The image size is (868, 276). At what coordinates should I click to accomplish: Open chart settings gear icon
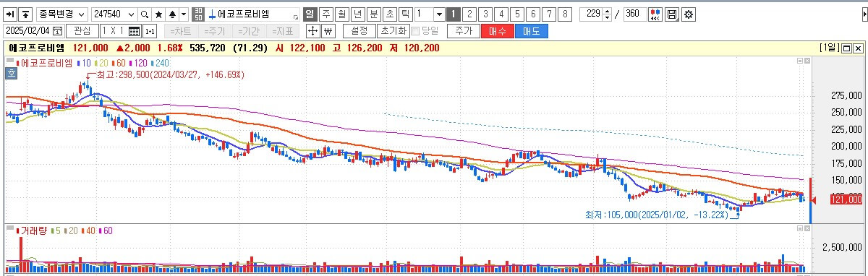coord(688,14)
